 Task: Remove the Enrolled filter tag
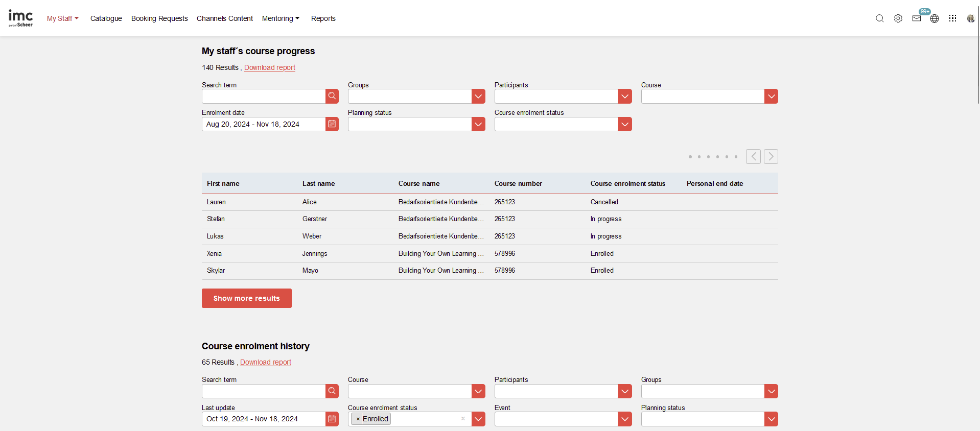click(358, 419)
